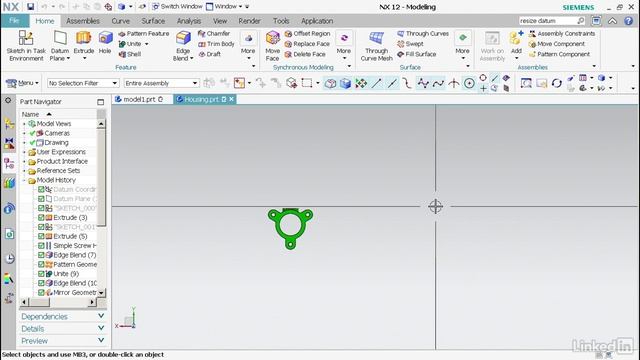The height and width of the screenshot is (360, 640).
Task: Open the No Selection Filter dropdown
Action: (x=83, y=83)
